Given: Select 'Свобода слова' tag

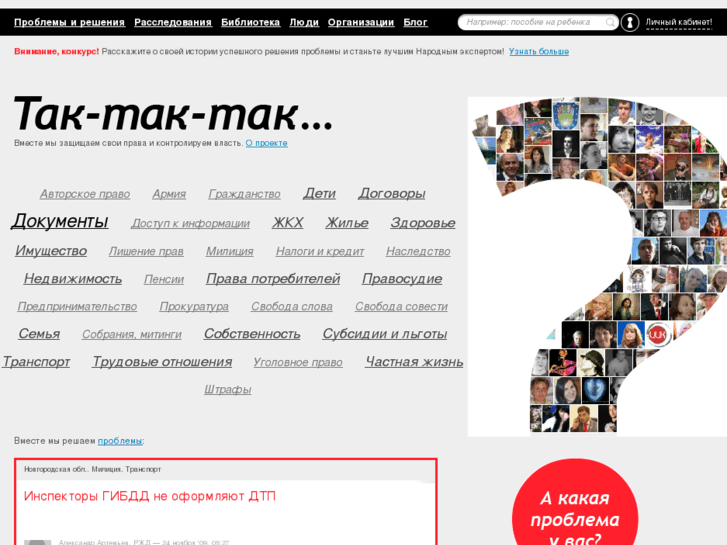Looking at the screenshot, I should click(x=292, y=307).
